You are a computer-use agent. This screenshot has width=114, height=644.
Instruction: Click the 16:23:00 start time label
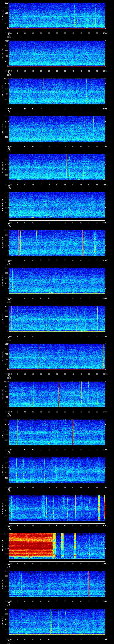point(9,298)
